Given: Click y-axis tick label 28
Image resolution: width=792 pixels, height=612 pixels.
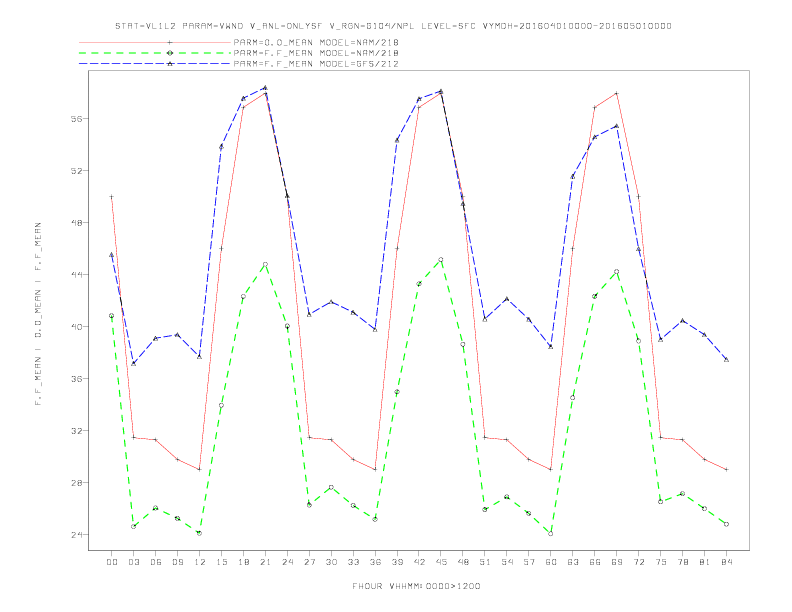Looking at the screenshot, I should coord(76,483).
